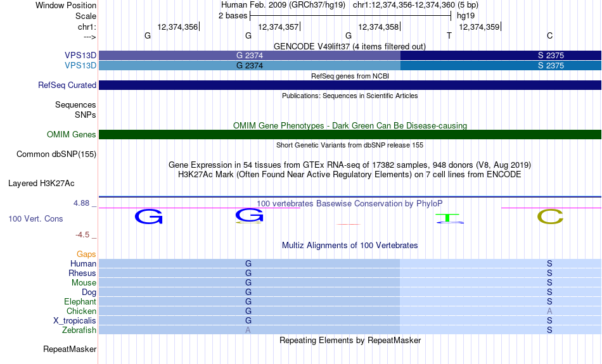Click GENCODE V49lift37 track title

[350, 46]
